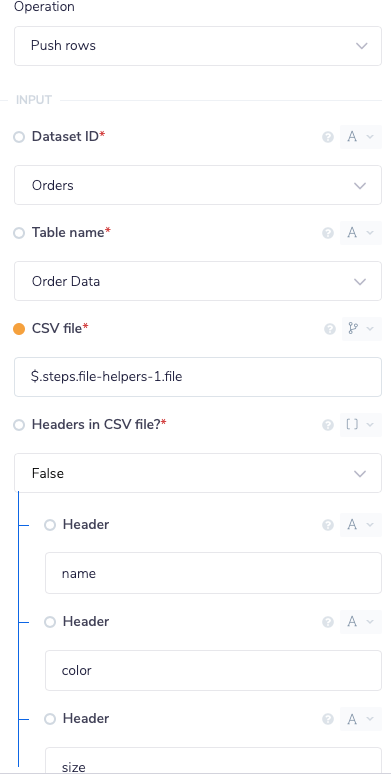Click help icon next to Dataset ID
This screenshot has width=391, height=774.
coord(328,137)
